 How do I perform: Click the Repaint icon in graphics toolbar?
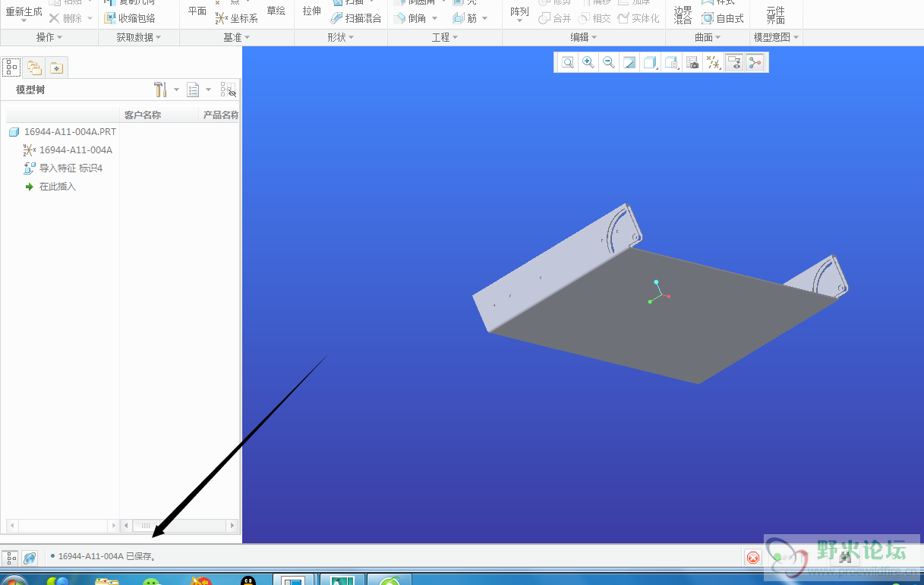tap(629, 63)
